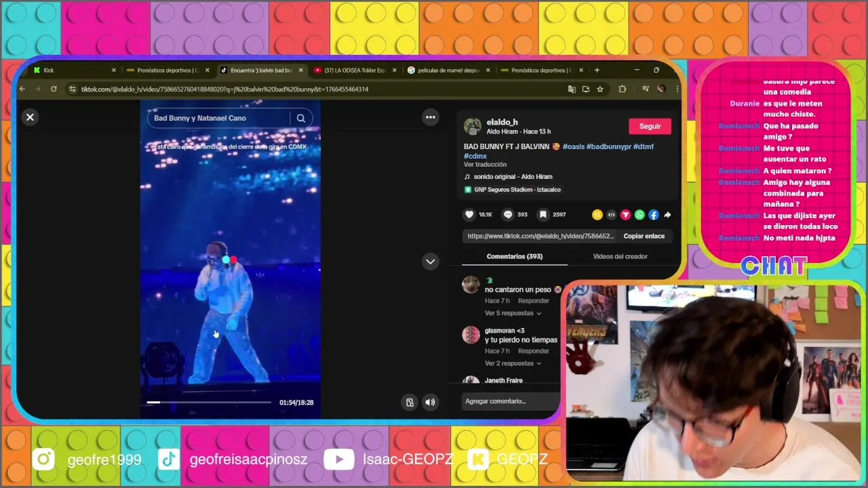Open GNP Seguros Stadium location tag

coord(513,190)
